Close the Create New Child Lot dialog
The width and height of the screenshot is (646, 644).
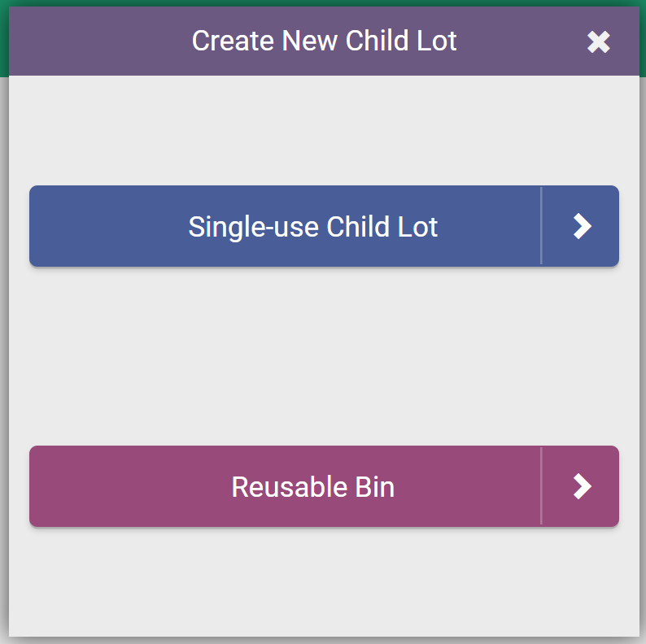[599, 42]
